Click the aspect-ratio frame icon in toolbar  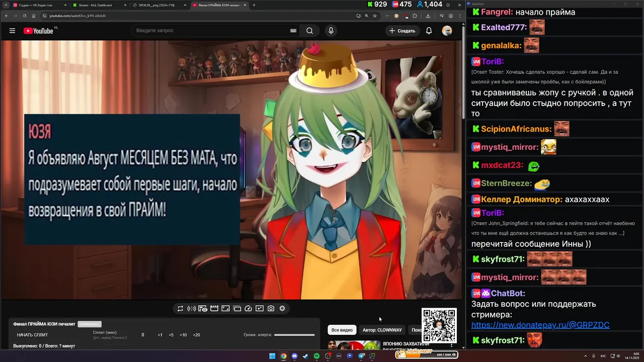[x=225, y=308]
